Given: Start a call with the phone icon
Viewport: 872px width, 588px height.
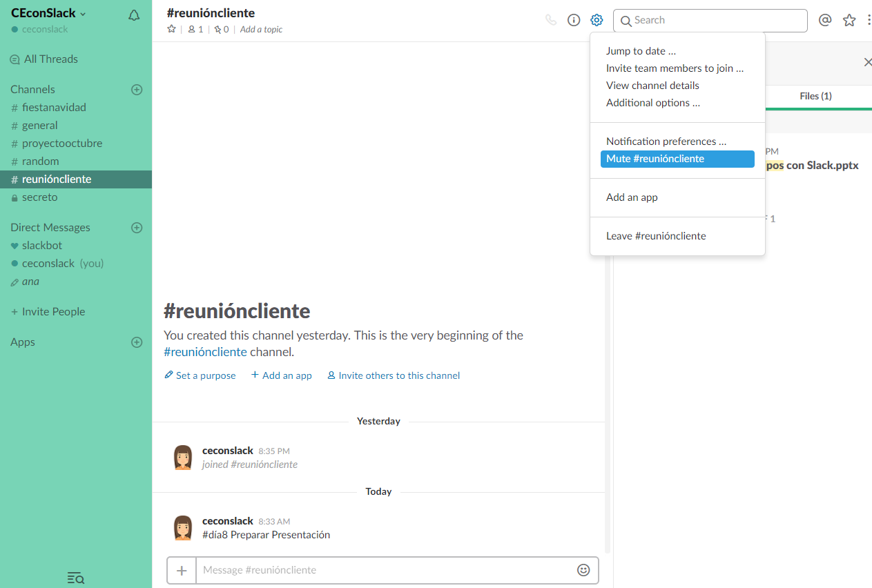Looking at the screenshot, I should click(551, 20).
